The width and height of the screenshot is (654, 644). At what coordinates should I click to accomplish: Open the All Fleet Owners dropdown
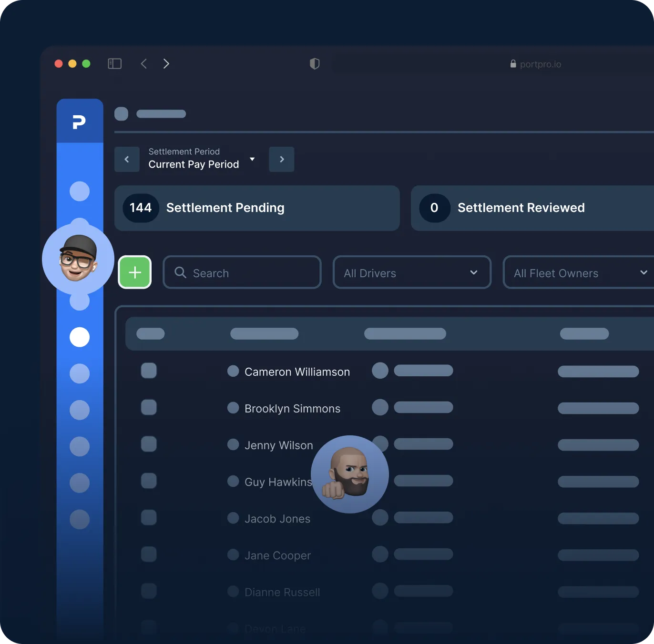(579, 272)
